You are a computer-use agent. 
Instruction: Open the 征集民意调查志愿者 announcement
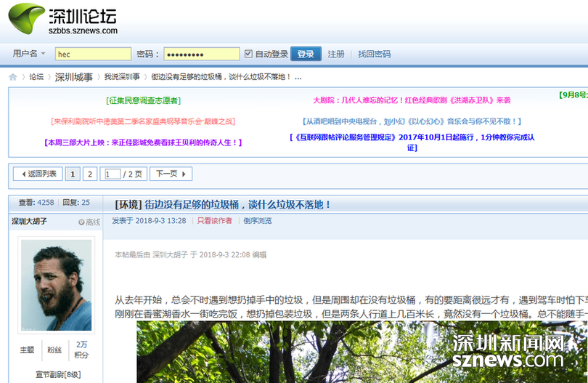(x=143, y=100)
